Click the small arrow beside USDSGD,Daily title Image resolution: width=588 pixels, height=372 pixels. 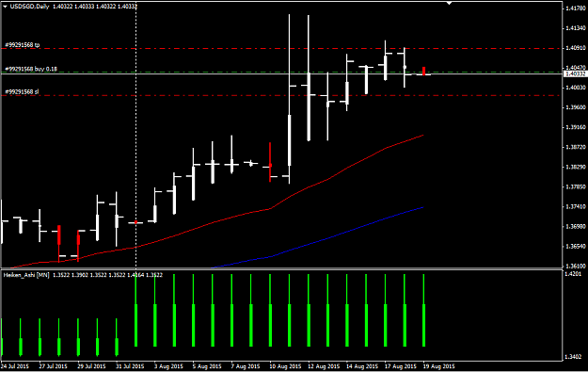(6, 7)
